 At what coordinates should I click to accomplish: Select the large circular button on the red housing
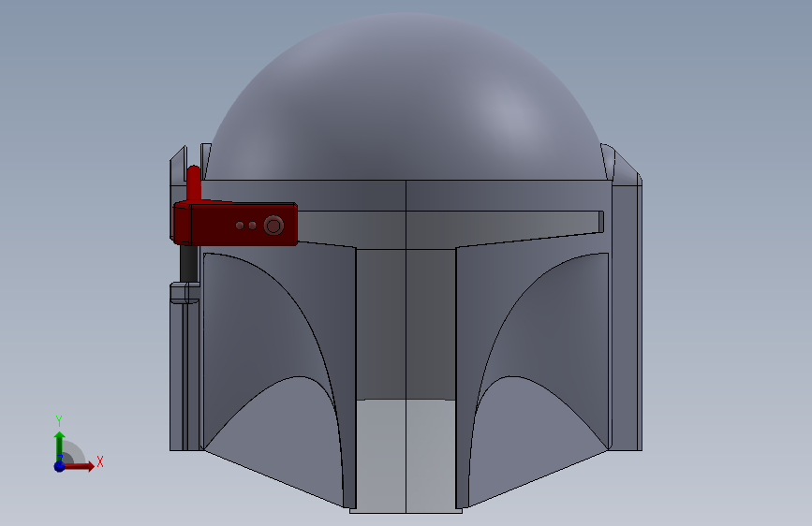pos(273,226)
